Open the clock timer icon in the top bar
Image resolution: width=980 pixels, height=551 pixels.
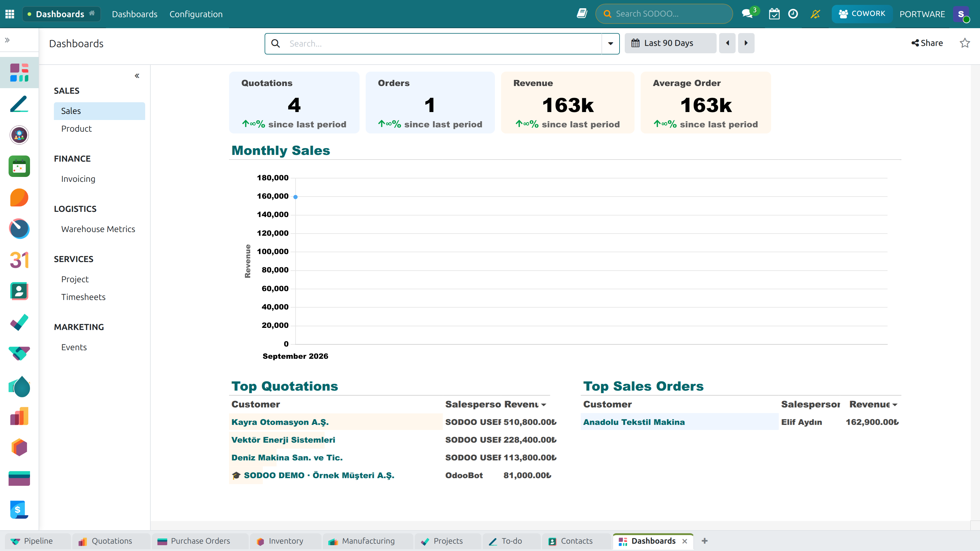pos(793,14)
